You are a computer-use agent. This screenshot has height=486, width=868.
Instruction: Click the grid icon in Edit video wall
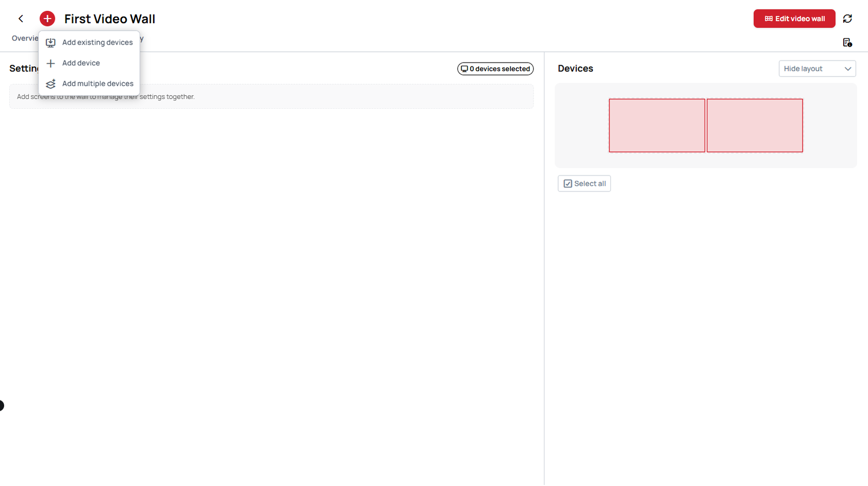point(769,19)
